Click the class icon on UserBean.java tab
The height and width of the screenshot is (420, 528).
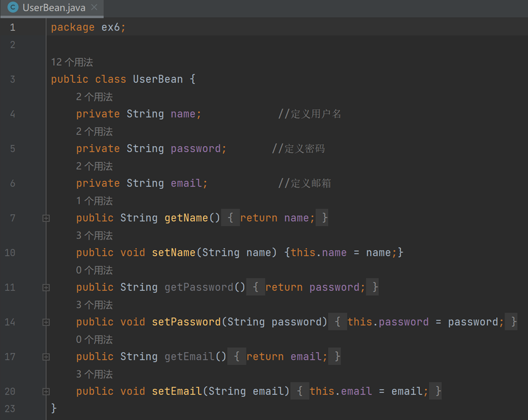13,7
